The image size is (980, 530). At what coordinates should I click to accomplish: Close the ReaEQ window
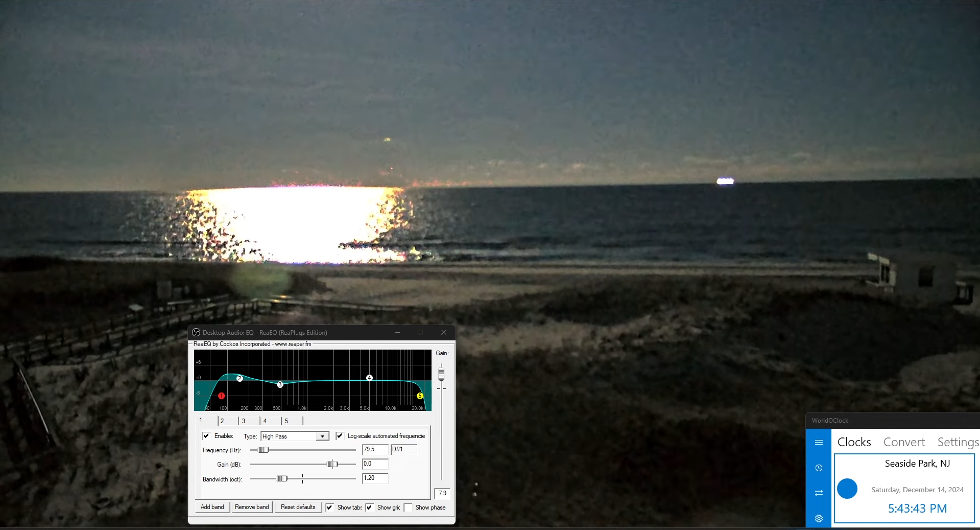pyautogui.click(x=443, y=332)
